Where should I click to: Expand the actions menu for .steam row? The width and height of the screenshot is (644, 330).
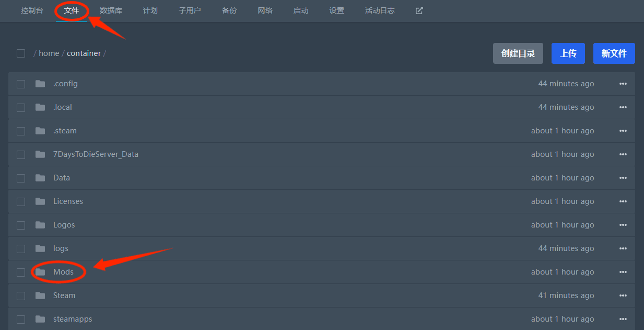pyautogui.click(x=623, y=131)
